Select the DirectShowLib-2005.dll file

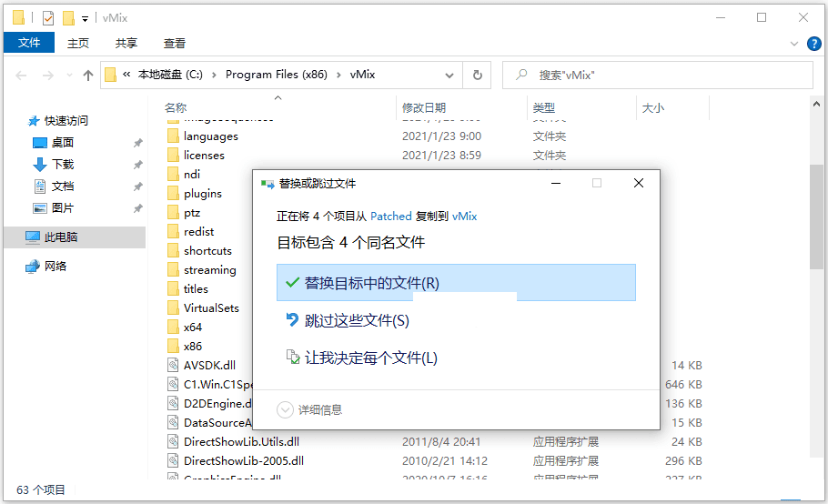(244, 460)
